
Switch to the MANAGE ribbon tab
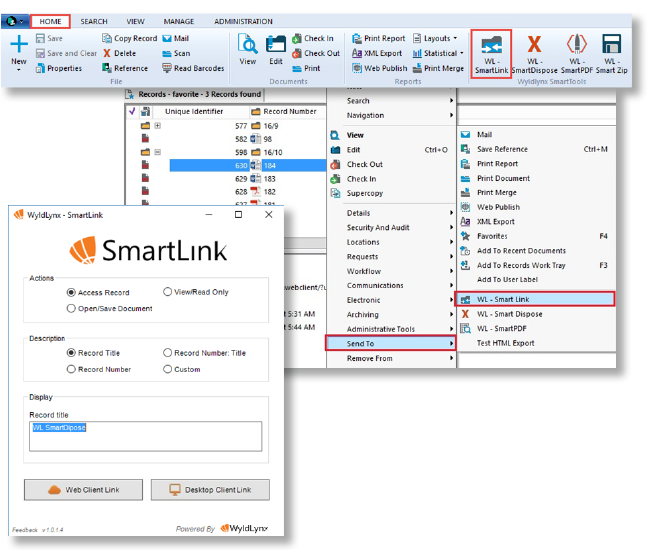(x=179, y=22)
